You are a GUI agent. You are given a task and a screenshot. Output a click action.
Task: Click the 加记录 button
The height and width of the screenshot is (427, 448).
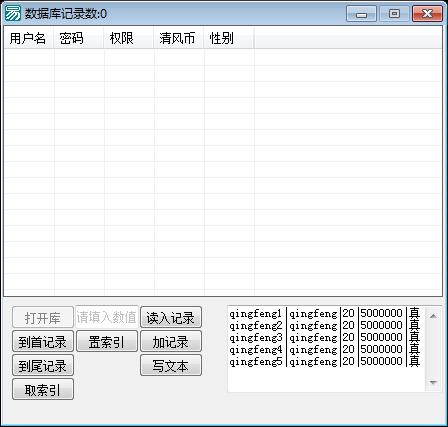coord(171,341)
